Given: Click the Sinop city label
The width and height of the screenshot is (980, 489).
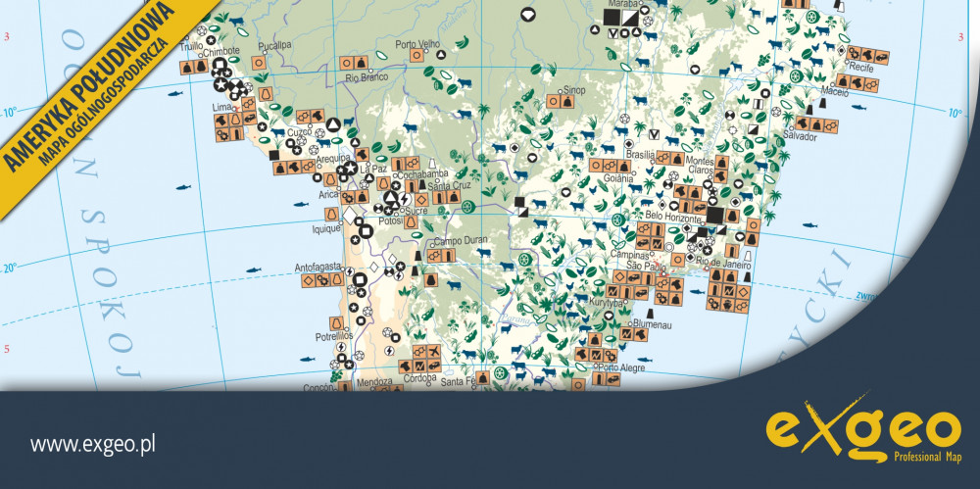Looking at the screenshot, I should tap(573, 90).
